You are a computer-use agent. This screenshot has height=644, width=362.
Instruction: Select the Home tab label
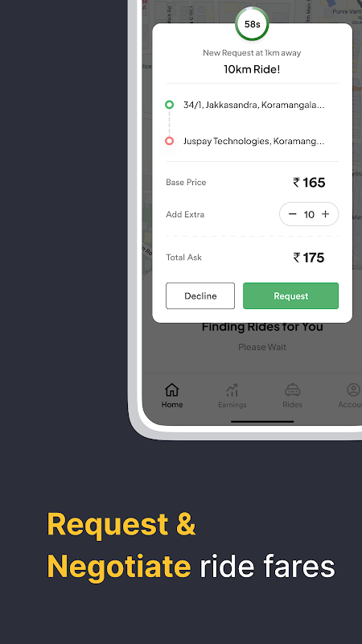(172, 405)
